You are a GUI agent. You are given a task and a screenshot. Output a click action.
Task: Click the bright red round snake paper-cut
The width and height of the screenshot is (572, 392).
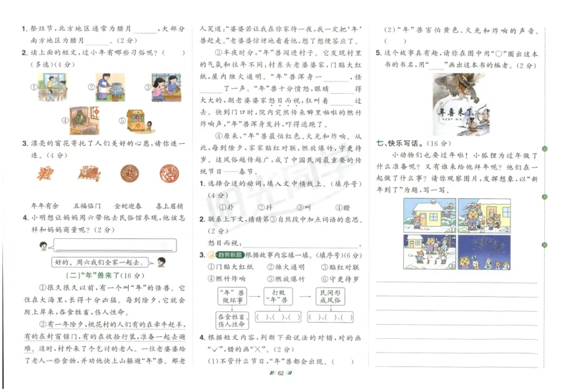pos(169,173)
